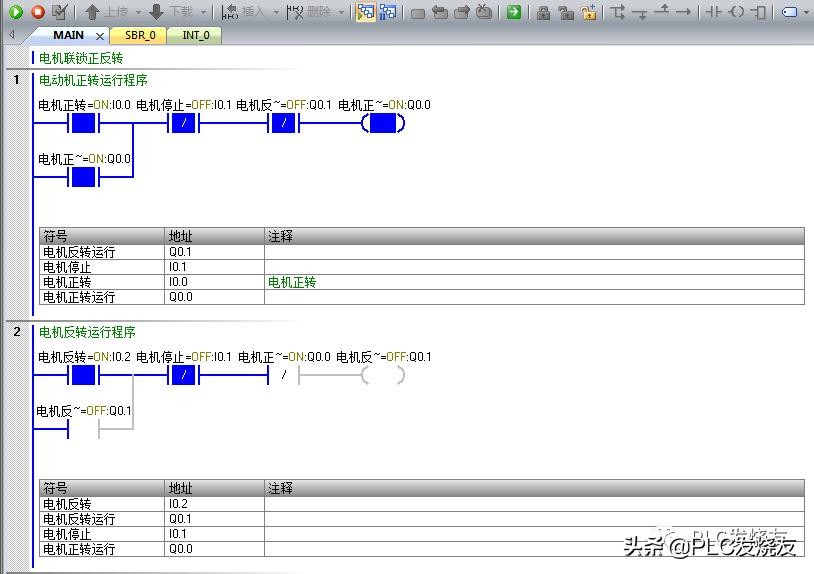Click the I0.2 contact in network 2
Screen dimensions: 814x574
83,376
